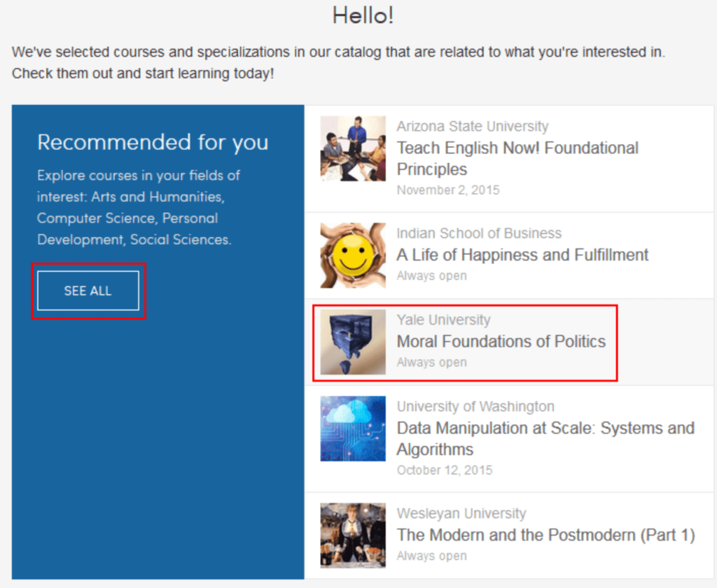The width and height of the screenshot is (717, 588).
Task: Click Always open under Moral Foundations
Action: (x=431, y=363)
